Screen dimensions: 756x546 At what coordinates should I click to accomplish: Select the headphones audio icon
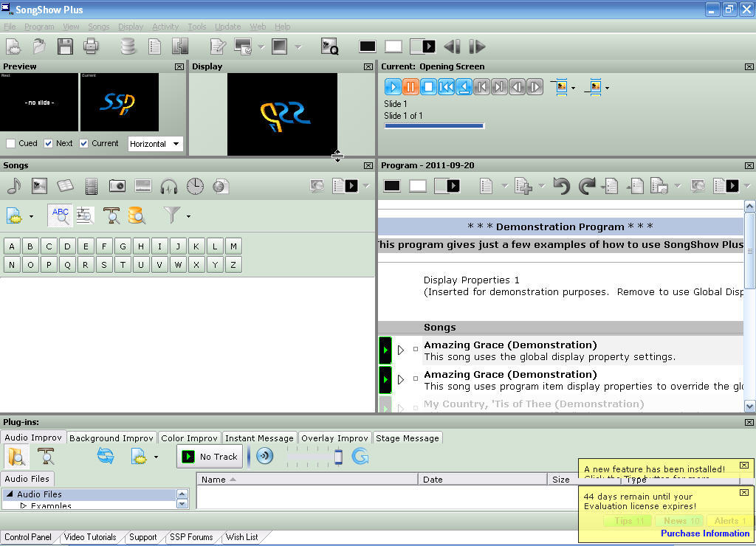point(169,186)
